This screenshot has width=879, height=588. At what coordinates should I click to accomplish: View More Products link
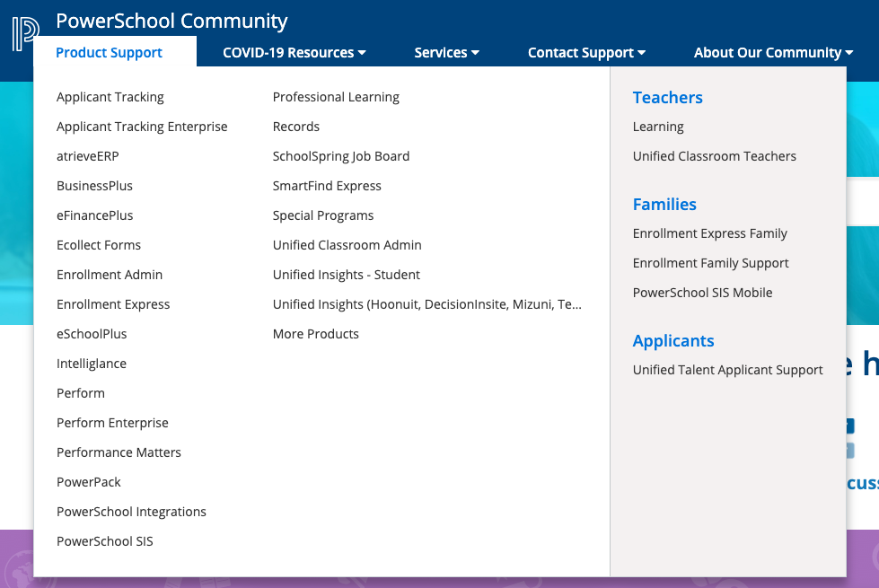316,334
